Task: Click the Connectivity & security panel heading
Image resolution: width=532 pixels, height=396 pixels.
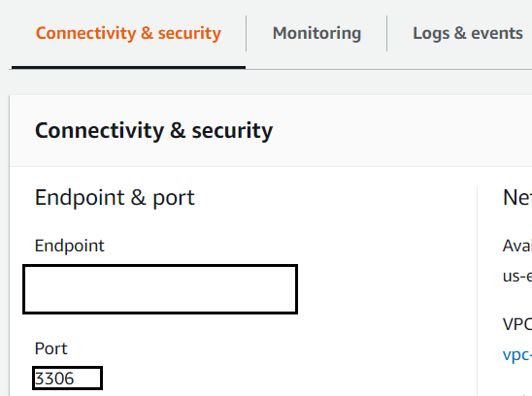Action: coord(153,131)
